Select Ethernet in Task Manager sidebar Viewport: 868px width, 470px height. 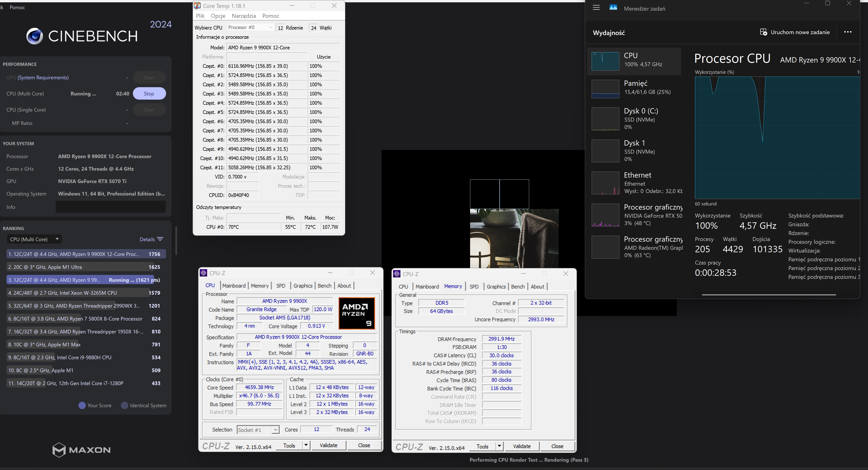tap(634, 183)
